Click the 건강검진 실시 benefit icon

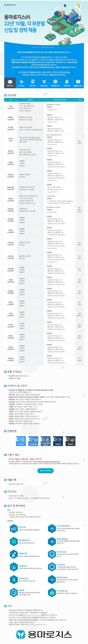coord(14,567)
